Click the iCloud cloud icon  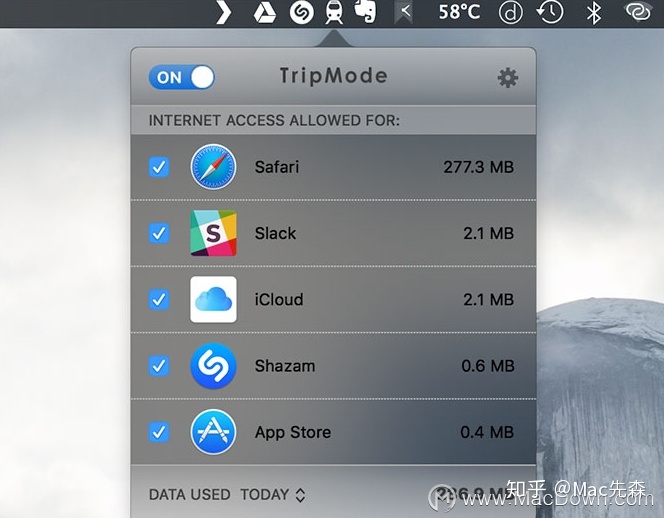213,299
